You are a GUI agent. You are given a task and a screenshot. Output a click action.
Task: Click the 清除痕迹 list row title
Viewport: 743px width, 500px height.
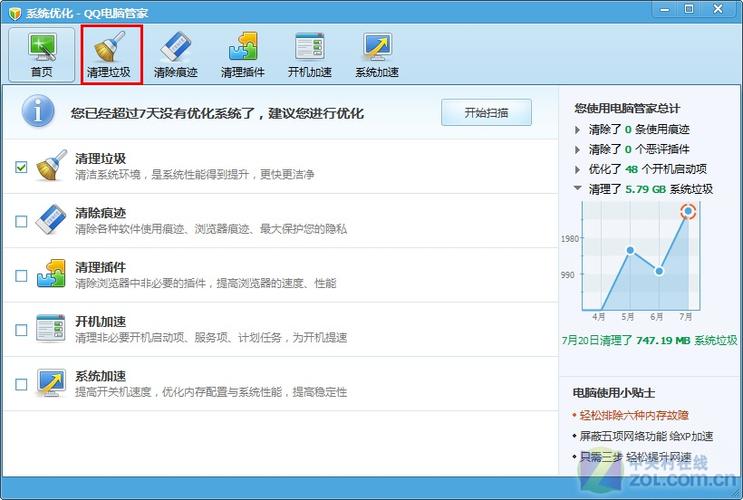(x=100, y=213)
